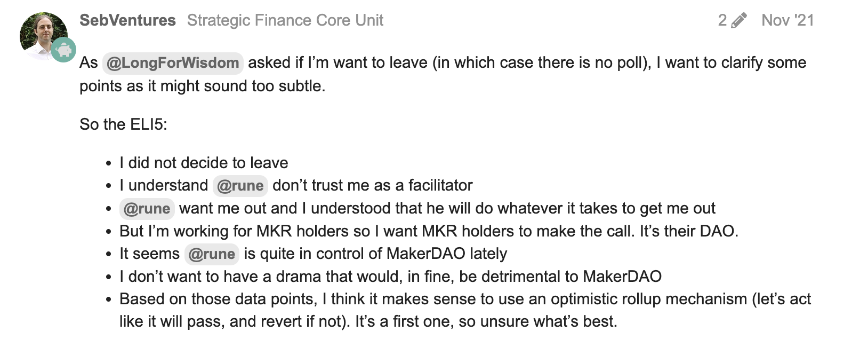
Task: Click the bullet about not wanting drama
Action: click(x=390, y=277)
